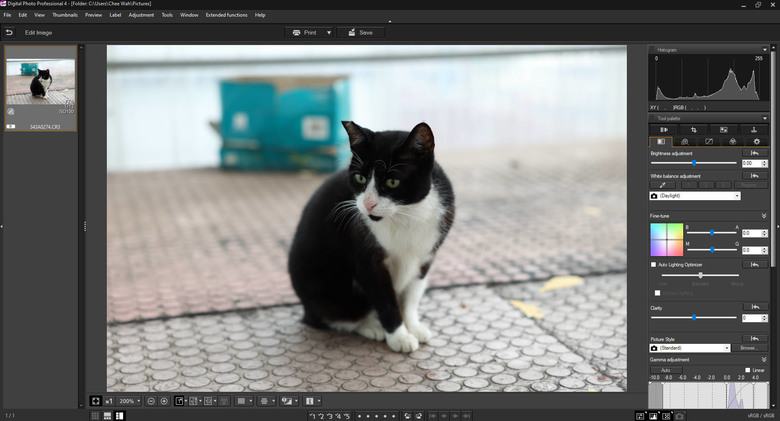Image resolution: width=780 pixels, height=421 pixels.
Task: Click the Auto gamma button
Action: (x=666, y=370)
